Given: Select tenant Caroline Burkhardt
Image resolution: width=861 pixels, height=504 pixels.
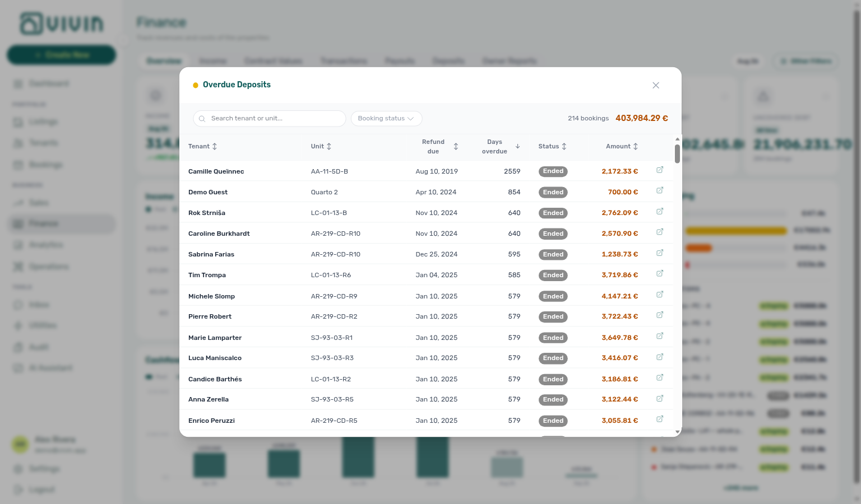Looking at the screenshot, I should point(219,234).
